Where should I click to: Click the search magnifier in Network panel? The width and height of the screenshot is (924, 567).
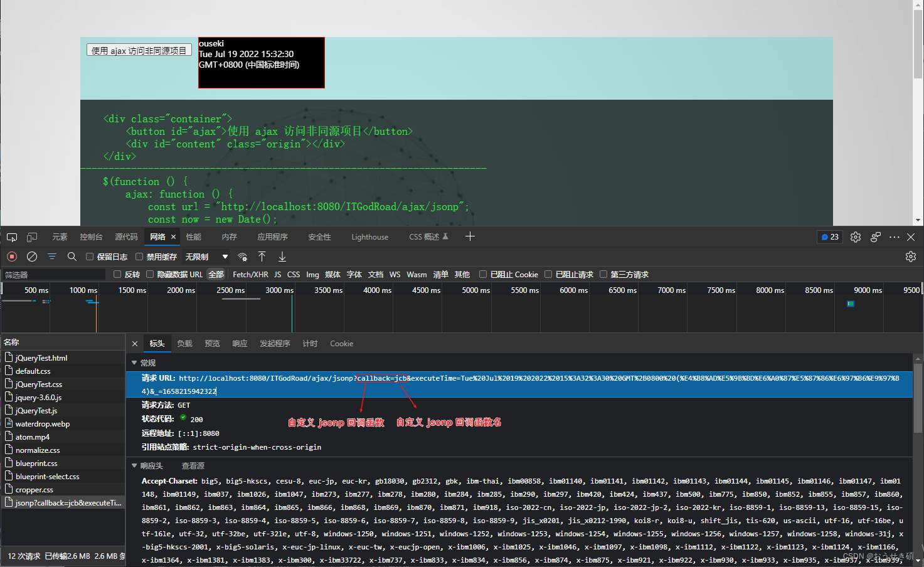click(x=72, y=257)
